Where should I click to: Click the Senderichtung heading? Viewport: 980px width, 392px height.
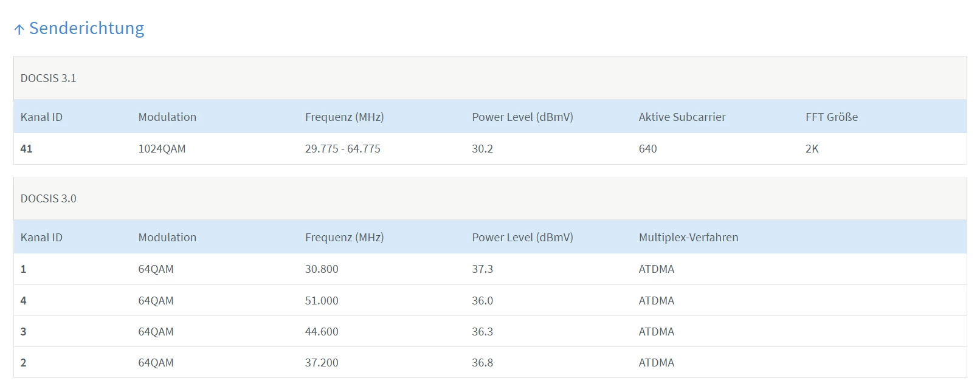pyautogui.click(x=86, y=29)
